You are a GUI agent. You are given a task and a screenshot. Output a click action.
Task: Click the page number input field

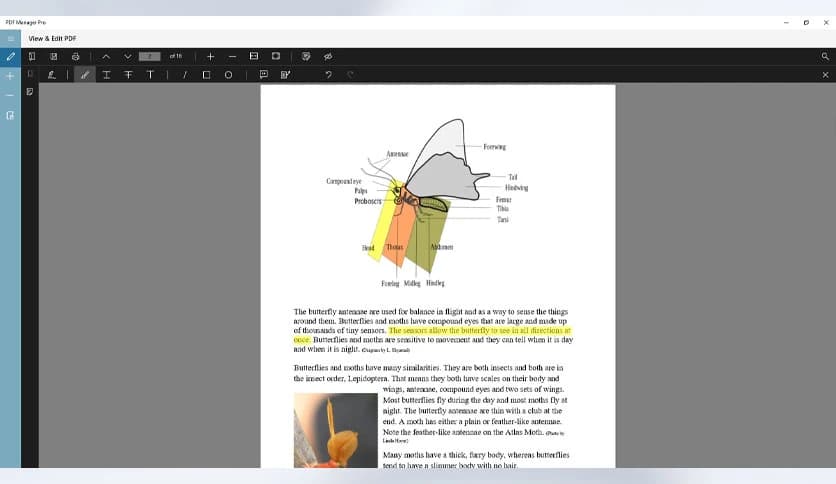149,56
